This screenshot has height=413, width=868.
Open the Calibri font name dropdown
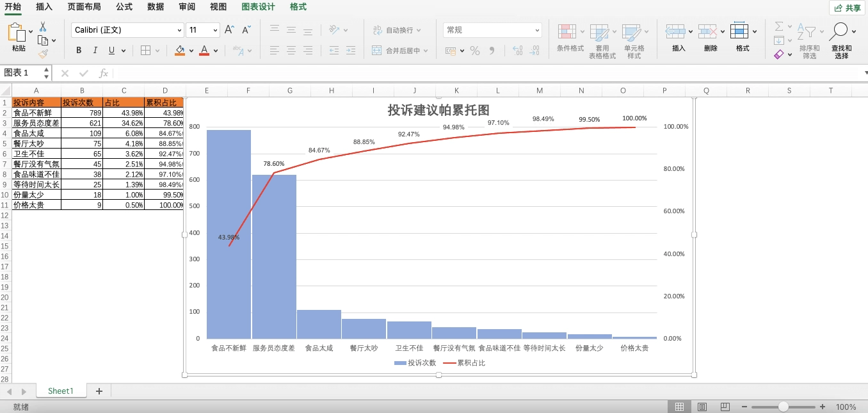tap(179, 30)
